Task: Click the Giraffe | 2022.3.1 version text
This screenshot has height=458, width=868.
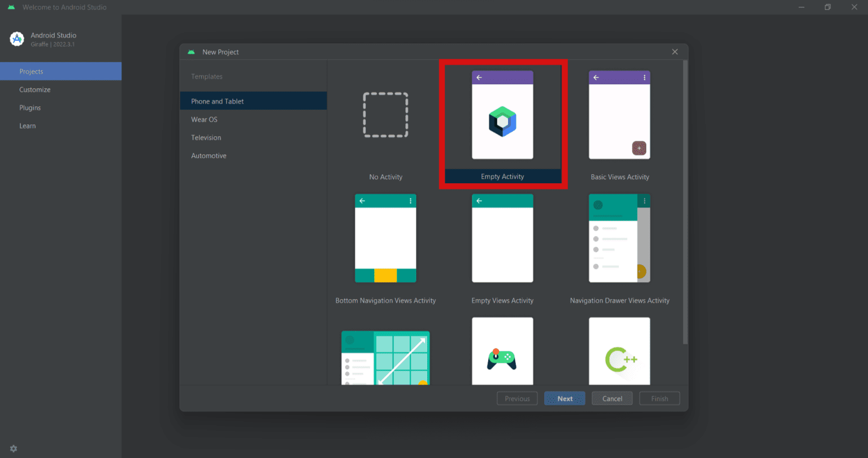Action: 53,44
